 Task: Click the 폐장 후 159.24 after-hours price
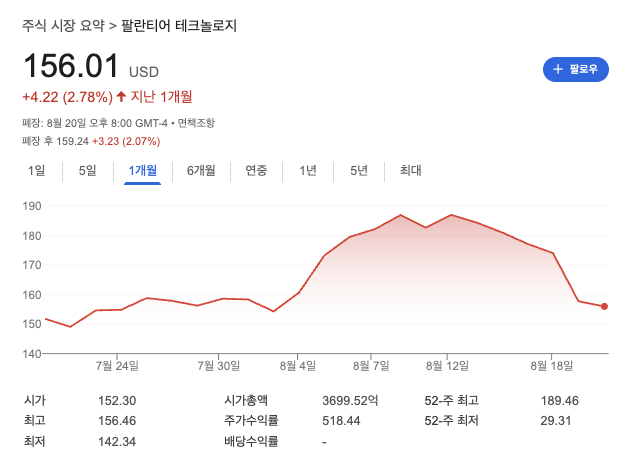55,141
